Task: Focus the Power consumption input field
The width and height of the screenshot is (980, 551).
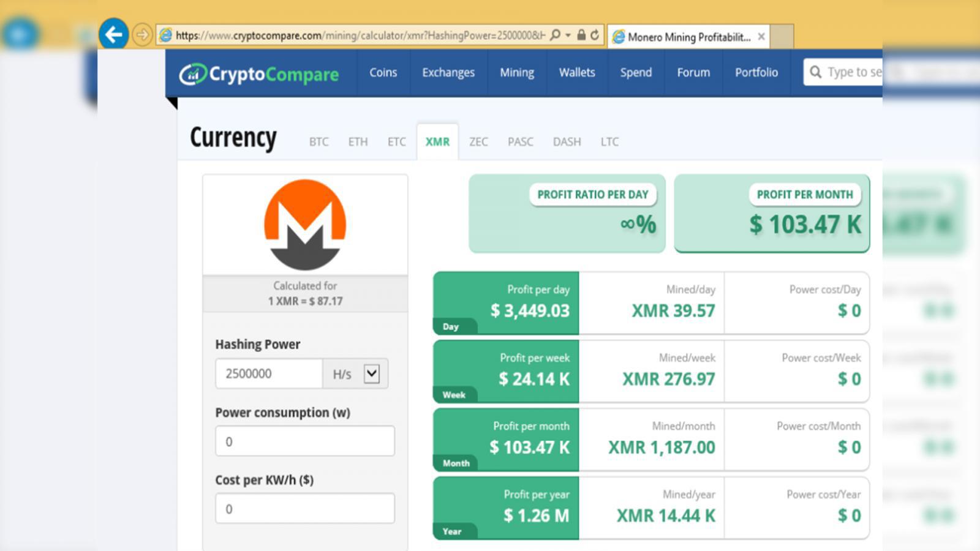Action: [304, 441]
